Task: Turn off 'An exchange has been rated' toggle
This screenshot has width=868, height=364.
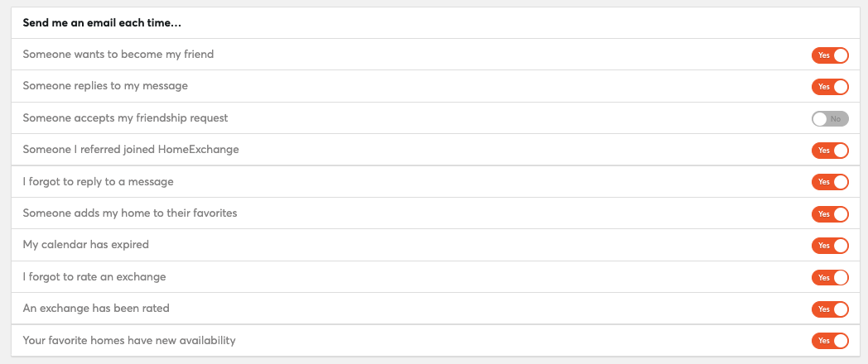Action: click(x=830, y=309)
